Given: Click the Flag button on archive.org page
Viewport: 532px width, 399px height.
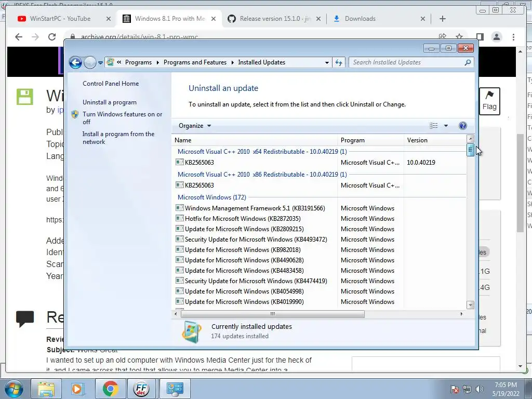Looking at the screenshot, I should (x=489, y=101).
